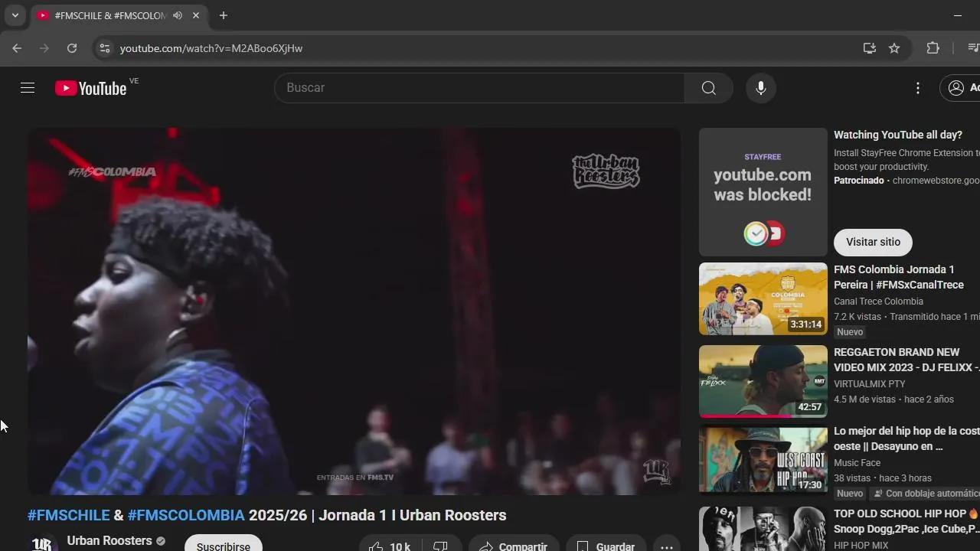Dislike the video
The width and height of the screenshot is (980, 551).
(x=440, y=544)
